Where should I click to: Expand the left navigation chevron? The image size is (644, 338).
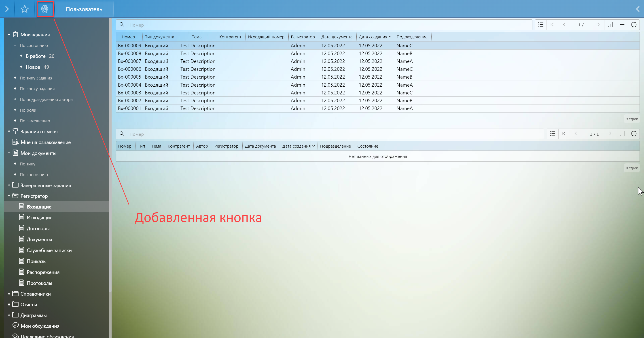(x=7, y=9)
